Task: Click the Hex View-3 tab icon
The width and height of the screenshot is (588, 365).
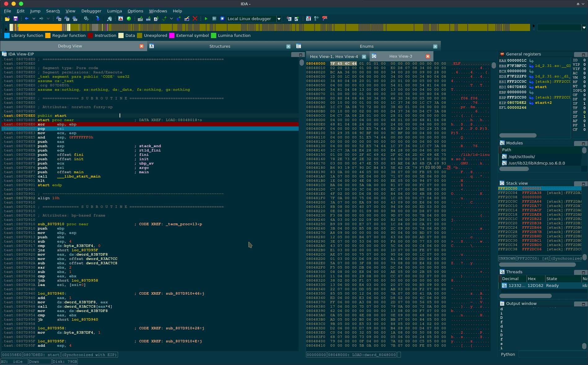Action: point(374,56)
